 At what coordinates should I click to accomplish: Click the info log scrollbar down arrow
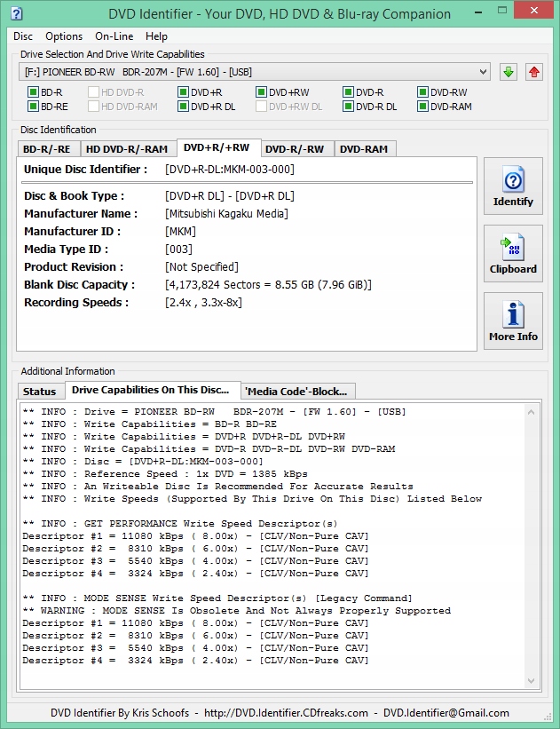531,680
